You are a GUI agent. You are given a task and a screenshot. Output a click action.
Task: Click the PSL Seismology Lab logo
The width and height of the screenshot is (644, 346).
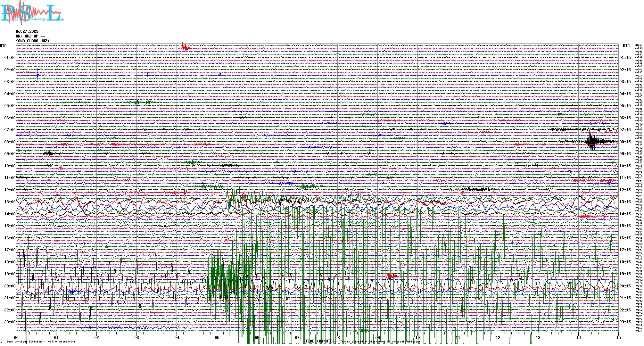[32, 13]
